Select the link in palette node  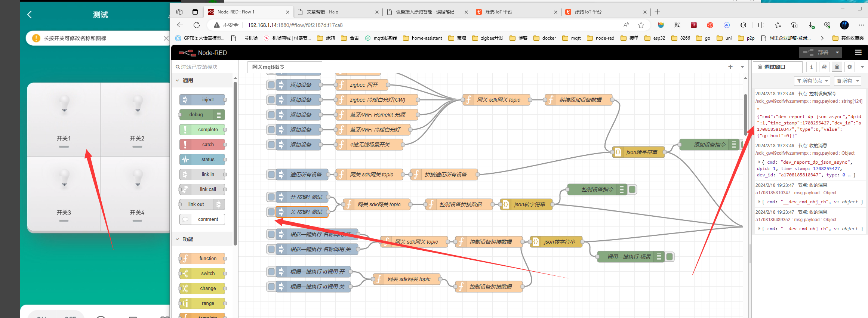click(x=202, y=175)
